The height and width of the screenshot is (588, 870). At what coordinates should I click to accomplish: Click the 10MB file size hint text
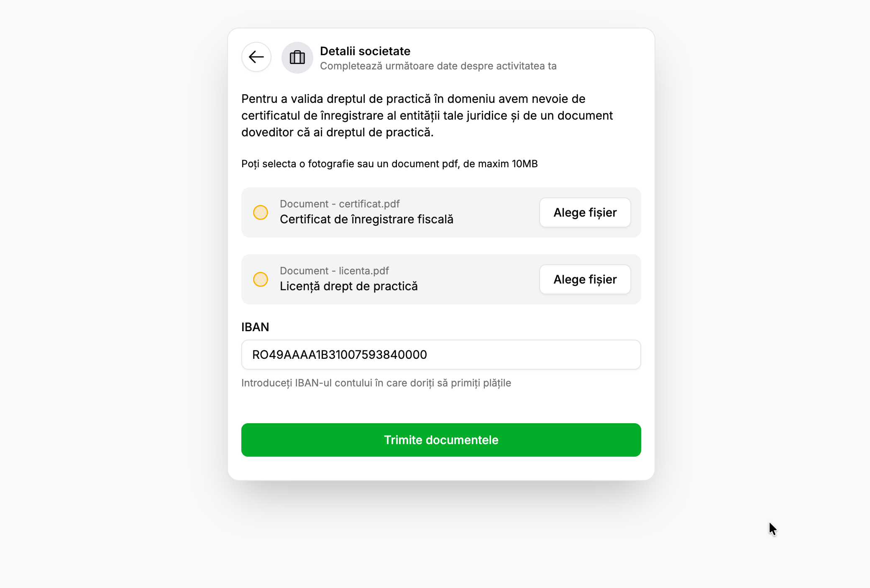click(x=389, y=164)
